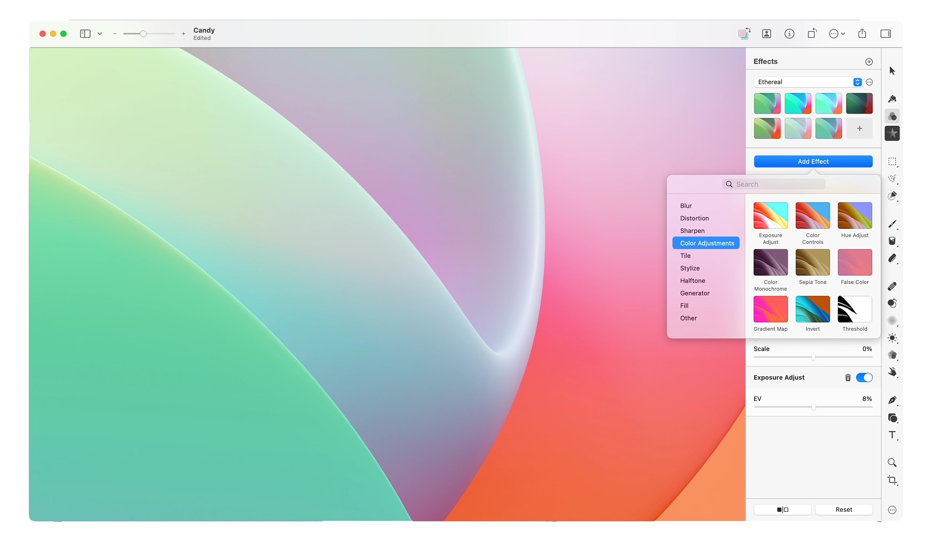932x560 pixels.
Task: Choose the Stylize effect category
Action: pyautogui.click(x=690, y=268)
